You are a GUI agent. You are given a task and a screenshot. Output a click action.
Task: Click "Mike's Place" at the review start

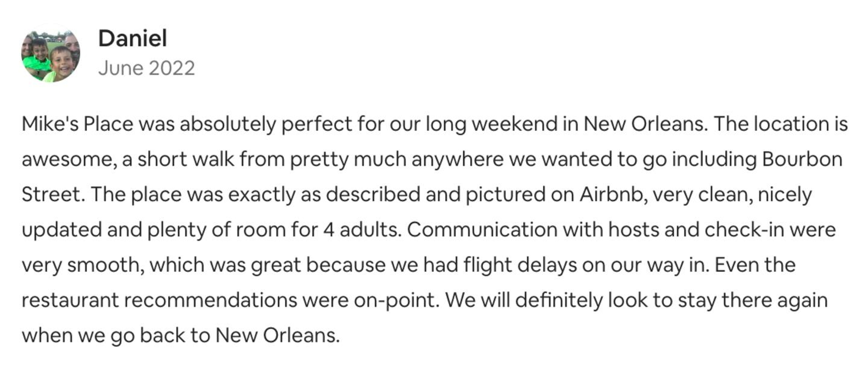click(x=78, y=124)
